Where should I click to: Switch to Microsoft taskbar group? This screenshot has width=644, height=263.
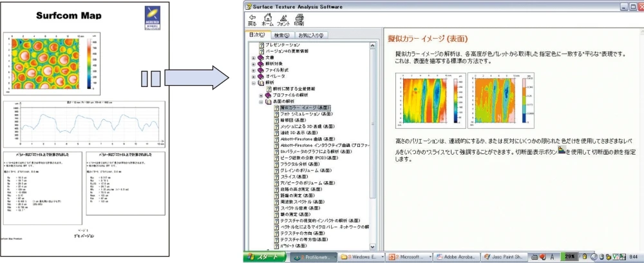click(x=410, y=257)
